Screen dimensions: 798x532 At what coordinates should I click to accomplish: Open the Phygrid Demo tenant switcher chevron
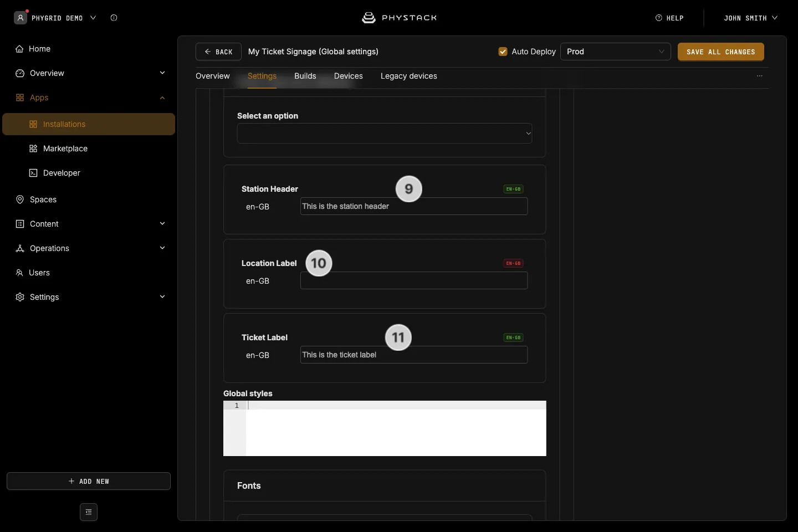93,18
